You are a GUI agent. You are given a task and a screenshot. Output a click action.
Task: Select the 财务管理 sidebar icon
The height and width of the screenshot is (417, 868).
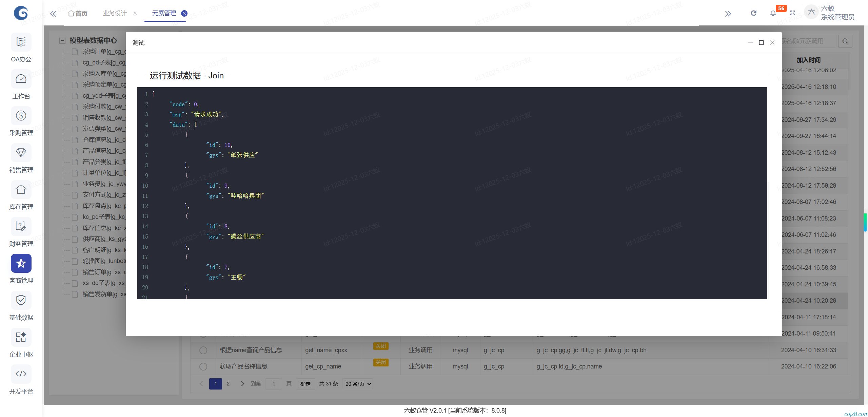21,226
